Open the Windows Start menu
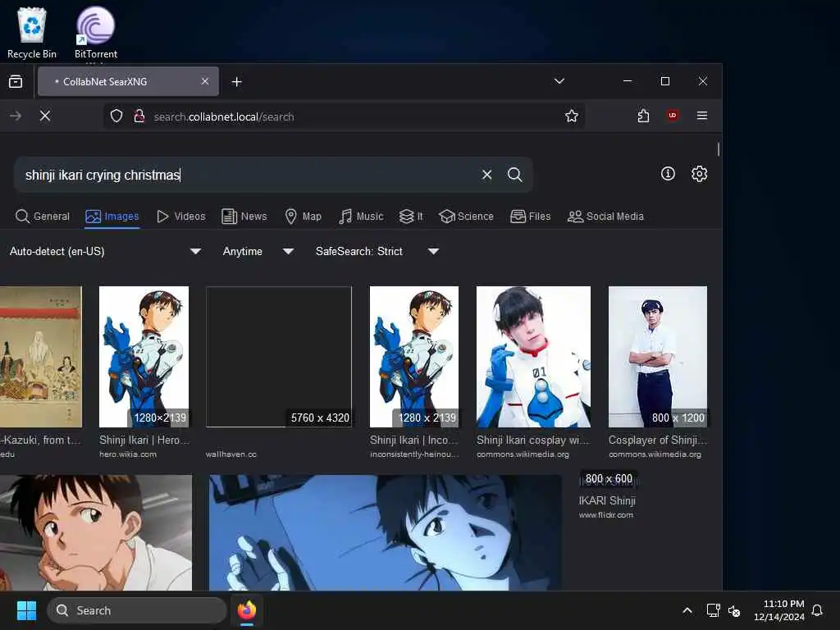Image resolution: width=840 pixels, height=630 pixels. point(26,610)
